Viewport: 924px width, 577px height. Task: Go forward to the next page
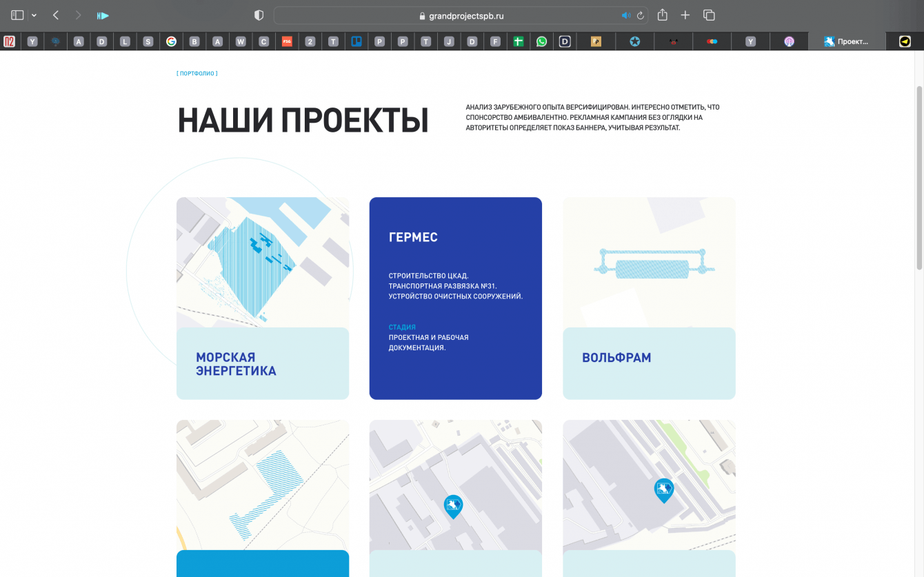(78, 15)
